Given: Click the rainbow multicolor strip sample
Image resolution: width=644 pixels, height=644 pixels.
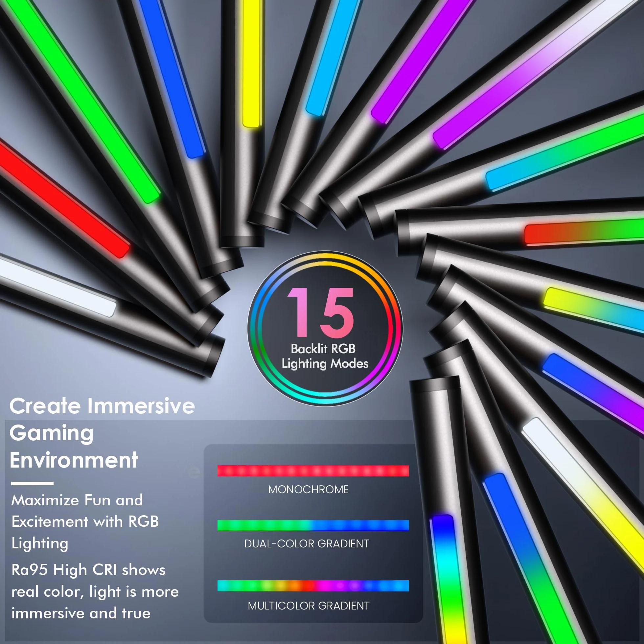Looking at the screenshot, I should (313, 586).
